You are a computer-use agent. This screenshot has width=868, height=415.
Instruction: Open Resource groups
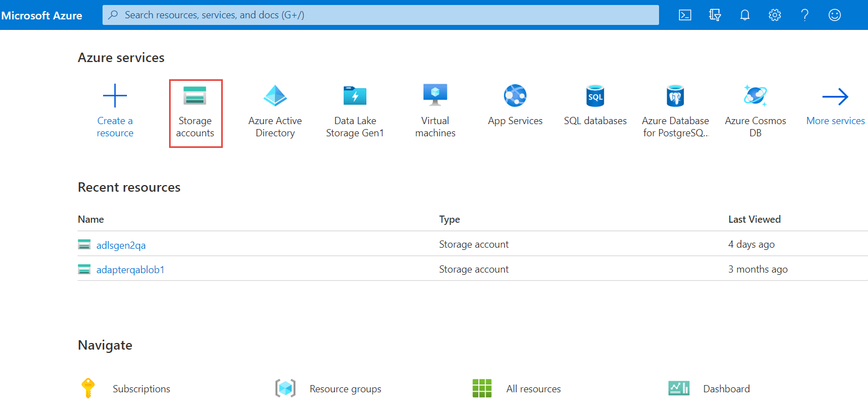pyautogui.click(x=345, y=388)
